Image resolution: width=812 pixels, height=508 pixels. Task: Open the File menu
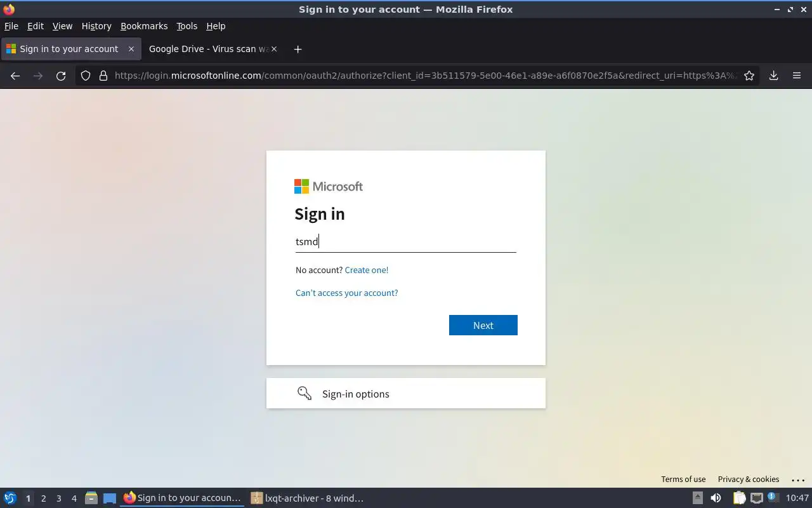tap(11, 26)
